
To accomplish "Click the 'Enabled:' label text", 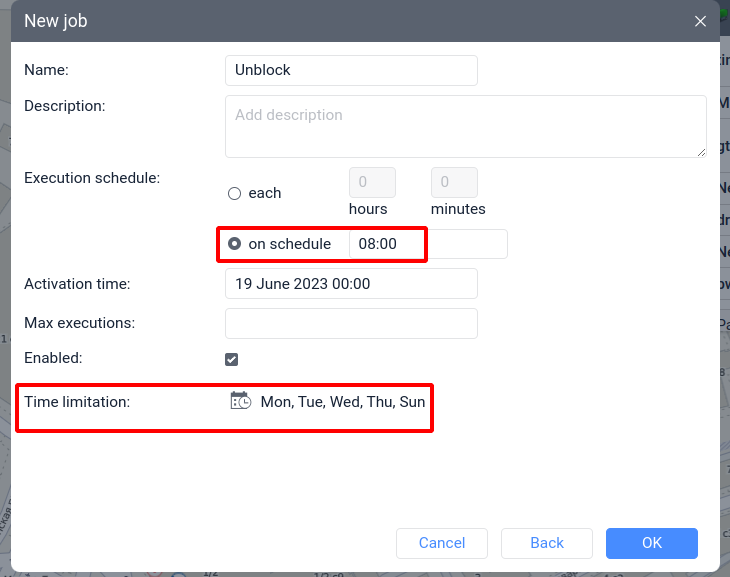I will coord(53,357).
